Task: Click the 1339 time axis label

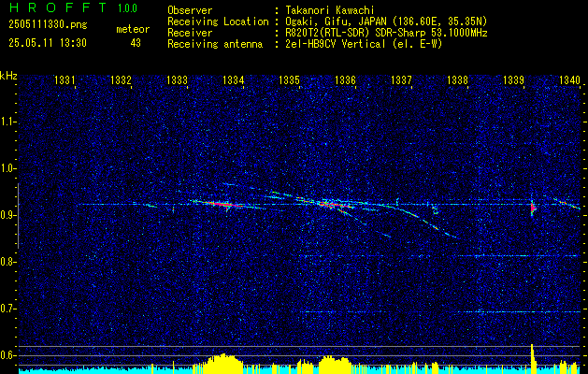Action: point(513,79)
